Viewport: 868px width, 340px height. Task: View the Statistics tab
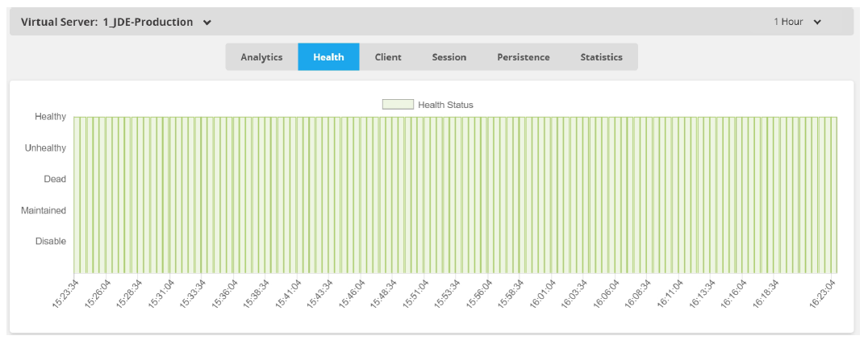pos(601,57)
